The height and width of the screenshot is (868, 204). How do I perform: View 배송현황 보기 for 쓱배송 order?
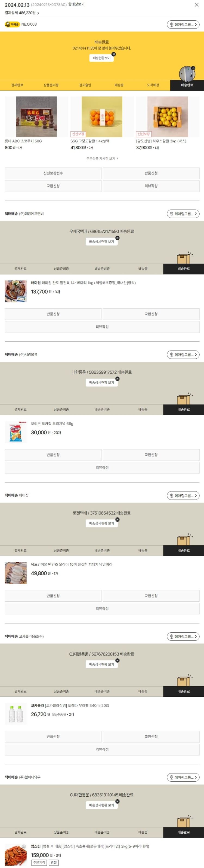click(102, 58)
